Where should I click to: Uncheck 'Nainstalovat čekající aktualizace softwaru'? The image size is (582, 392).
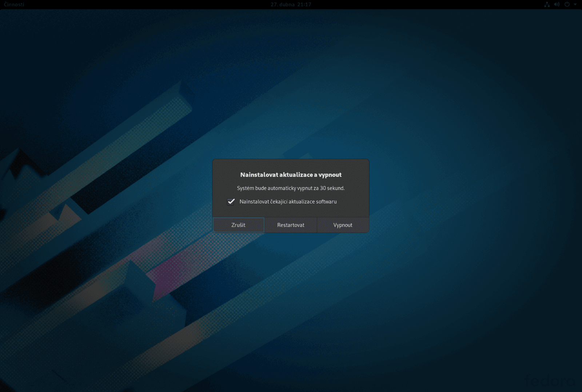pos(230,202)
